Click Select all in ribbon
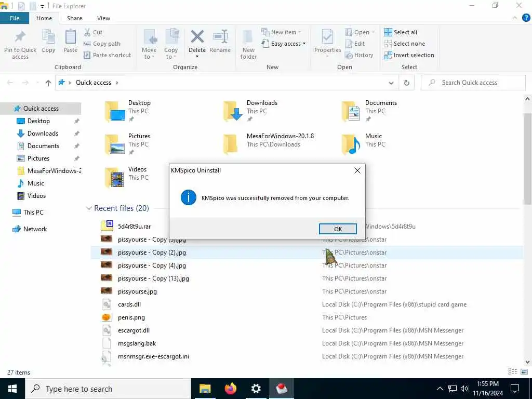 click(x=401, y=32)
